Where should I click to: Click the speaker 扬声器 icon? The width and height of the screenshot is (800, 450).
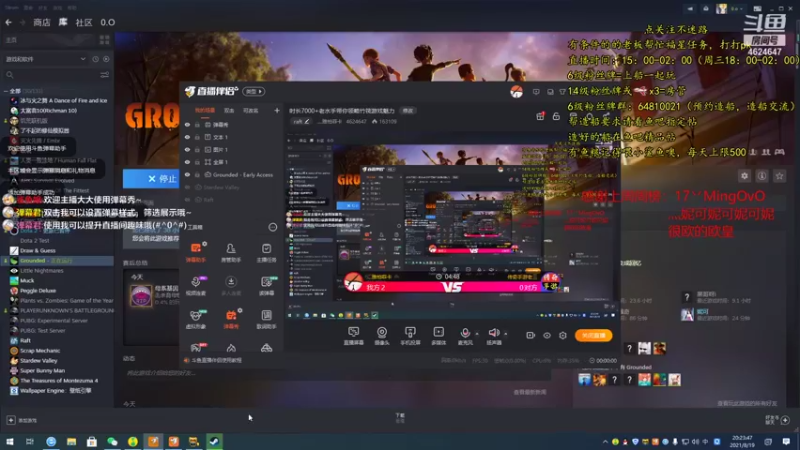(493, 333)
